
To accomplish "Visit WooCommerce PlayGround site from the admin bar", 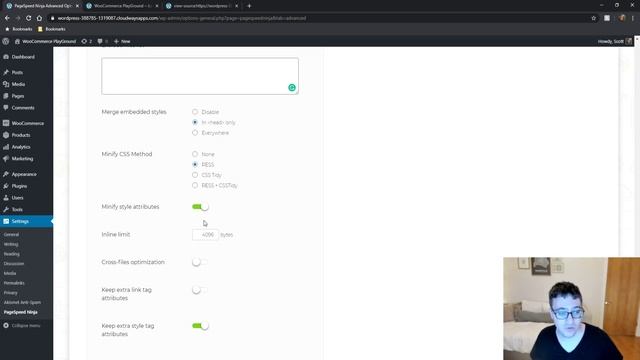I will pyautogui.click(x=45, y=41).
